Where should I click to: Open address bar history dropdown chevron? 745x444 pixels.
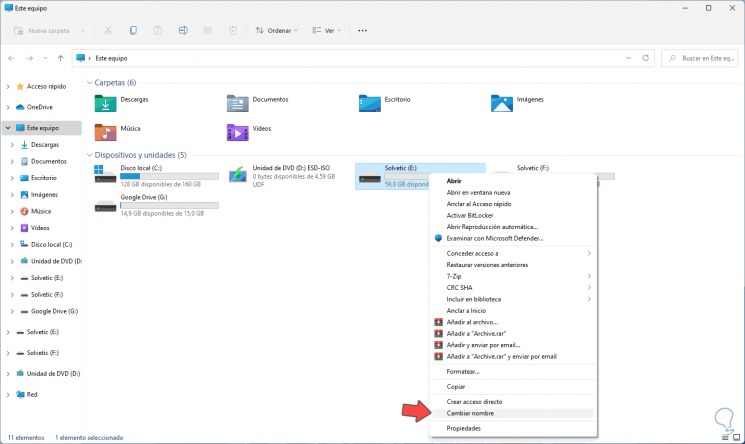[x=628, y=58]
